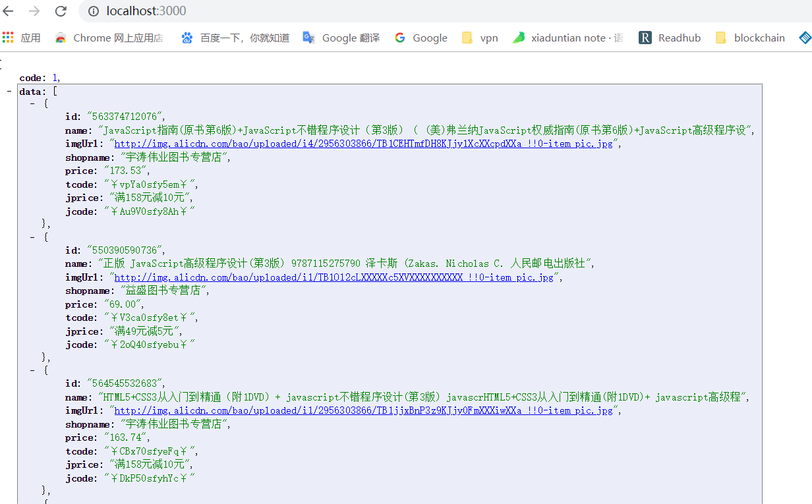Click jprice value "满49元减5元"
Screen dimensions: 812x504
(146, 331)
